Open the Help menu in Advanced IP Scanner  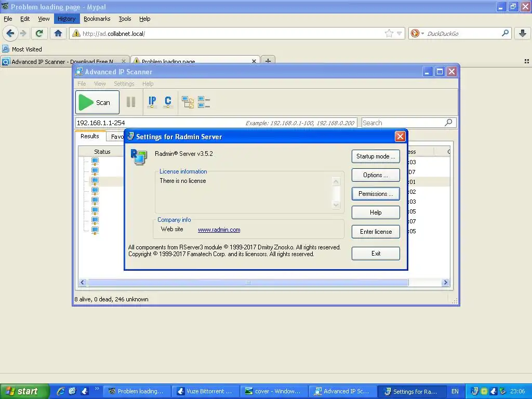pyautogui.click(x=148, y=84)
